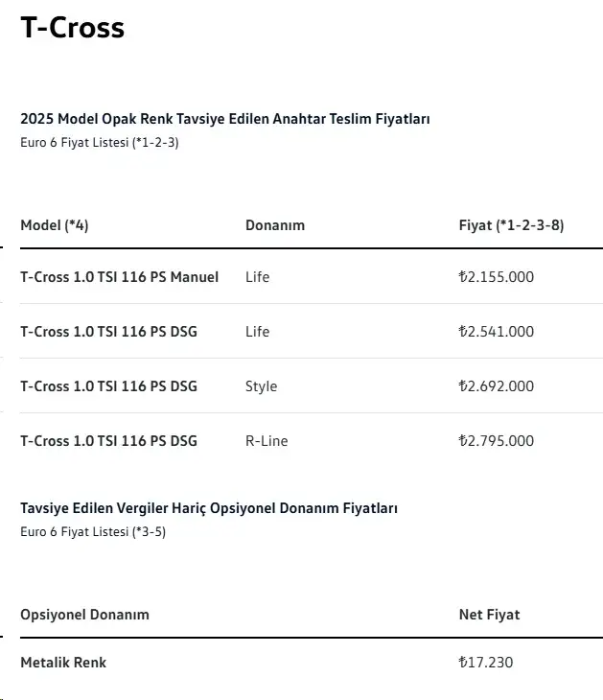Click the T-Cross page heading

(72, 28)
